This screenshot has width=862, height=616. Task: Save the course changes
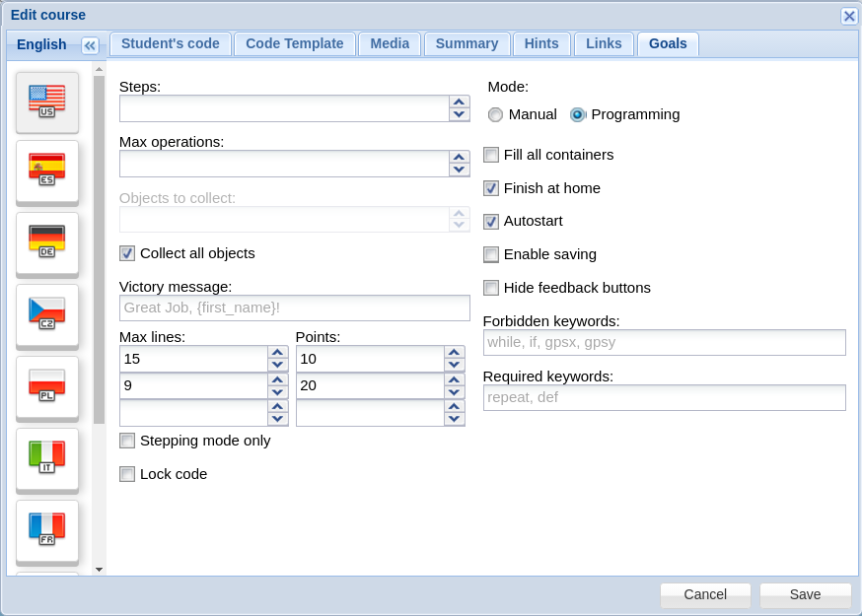pos(806,594)
